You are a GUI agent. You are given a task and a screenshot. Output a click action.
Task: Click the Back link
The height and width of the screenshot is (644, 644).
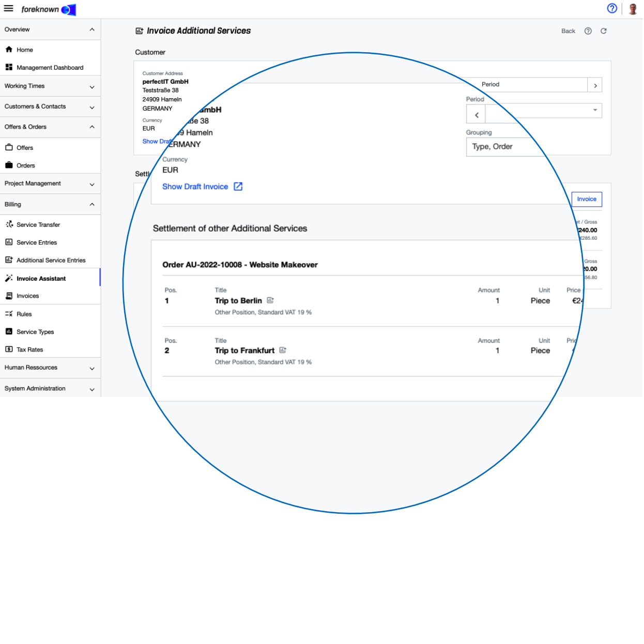click(568, 31)
